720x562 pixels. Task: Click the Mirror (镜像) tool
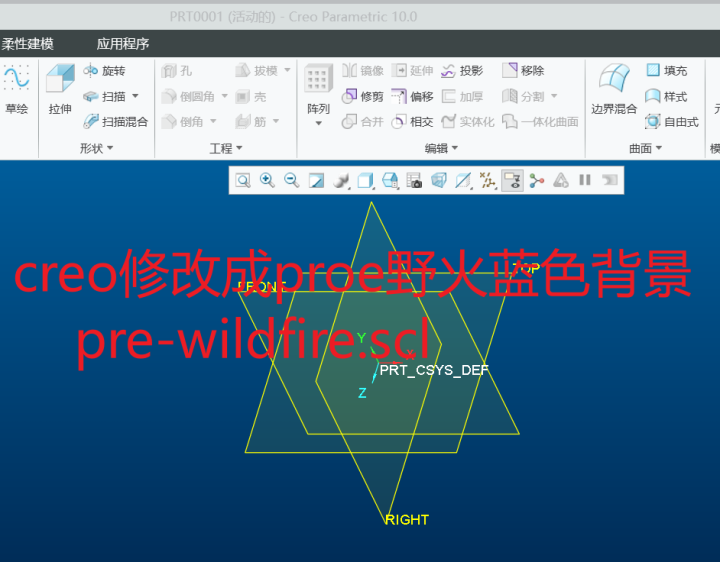363,71
